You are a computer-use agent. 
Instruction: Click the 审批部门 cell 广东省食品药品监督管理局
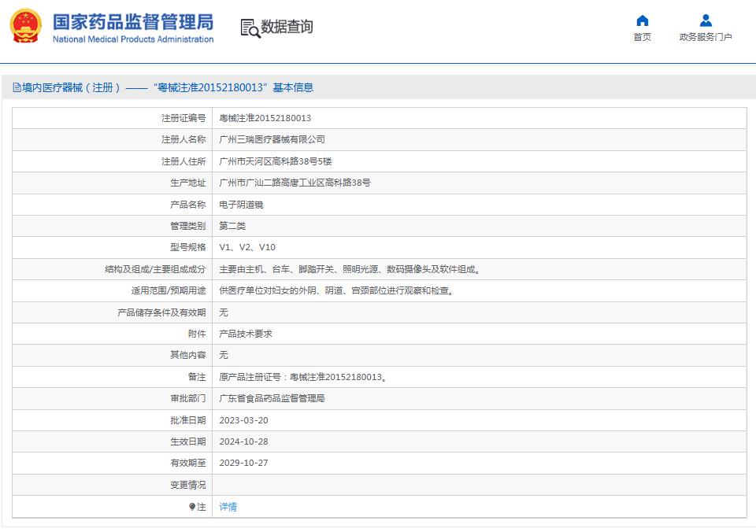click(x=274, y=398)
